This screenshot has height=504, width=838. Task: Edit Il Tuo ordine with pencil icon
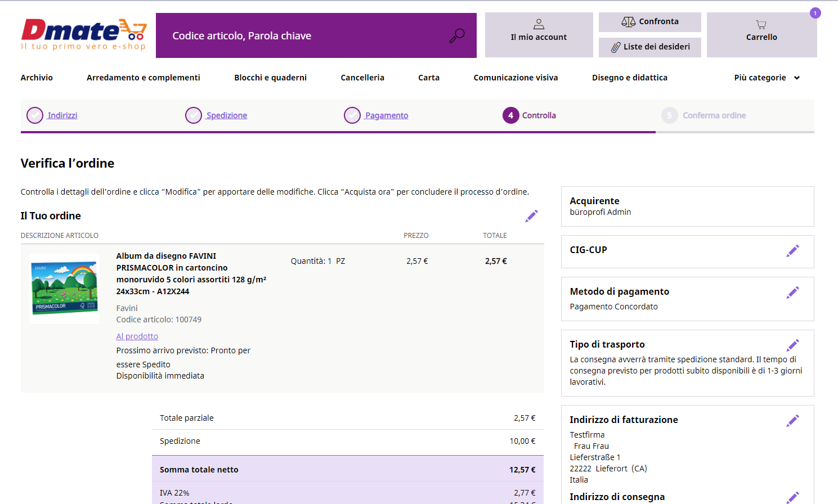(x=532, y=216)
